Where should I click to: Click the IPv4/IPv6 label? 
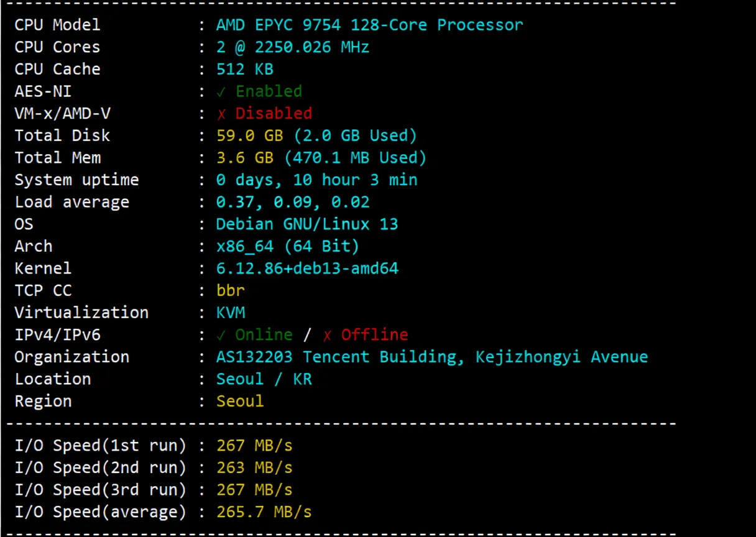pyautogui.click(x=57, y=335)
